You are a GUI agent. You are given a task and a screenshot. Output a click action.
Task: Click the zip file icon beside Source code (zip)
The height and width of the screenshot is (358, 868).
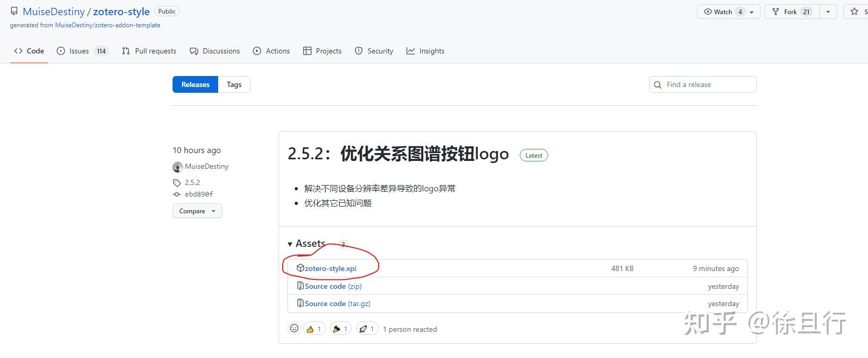click(301, 286)
